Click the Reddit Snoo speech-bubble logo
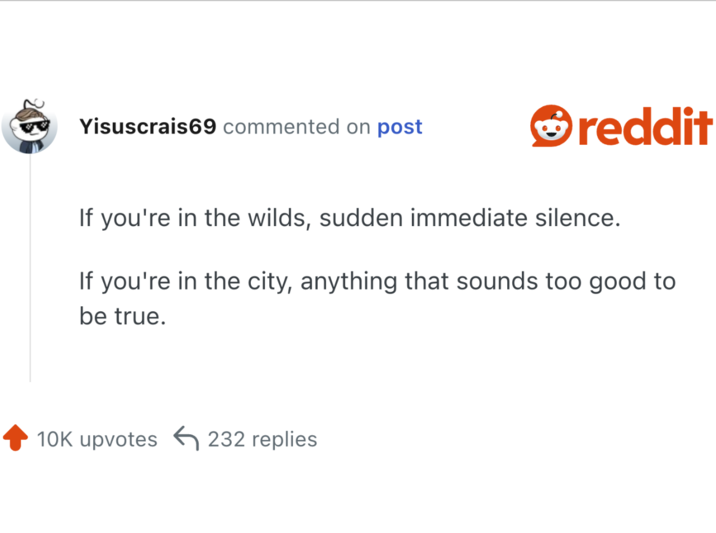The image size is (716, 533). [552, 126]
